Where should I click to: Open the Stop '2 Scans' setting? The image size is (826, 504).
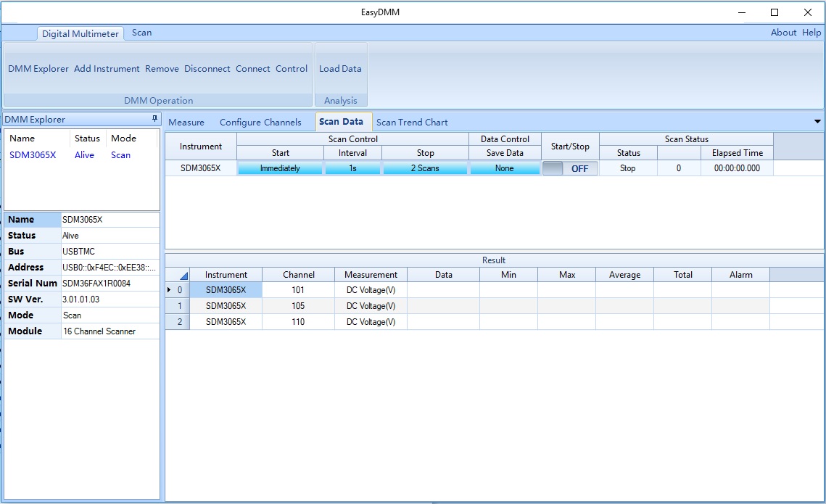pos(425,168)
